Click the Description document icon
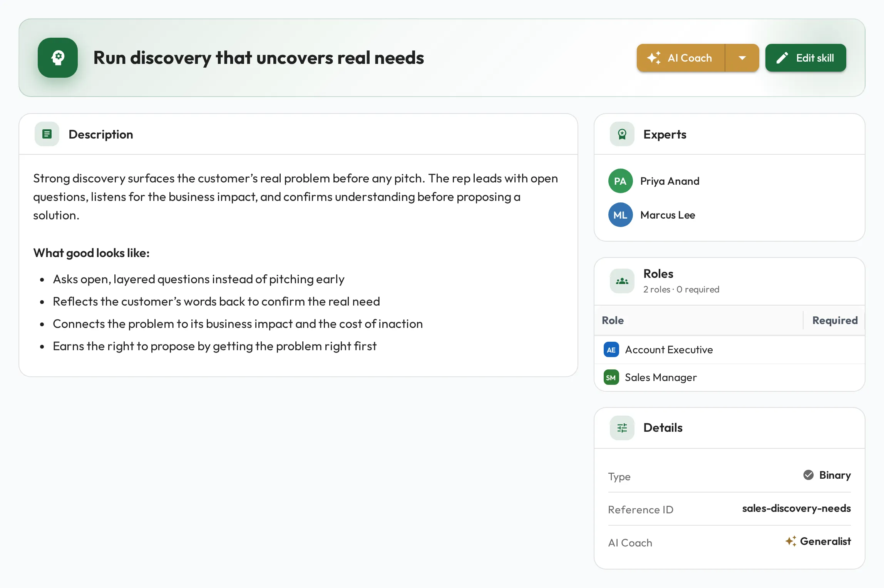The height and width of the screenshot is (588, 884). tap(47, 134)
